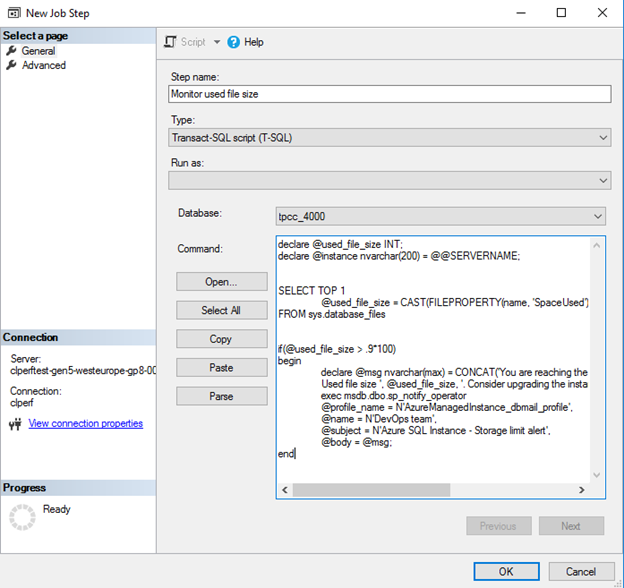Open the Database dropdown showing tpcc_4000
The width and height of the screenshot is (624, 588).
click(441, 216)
